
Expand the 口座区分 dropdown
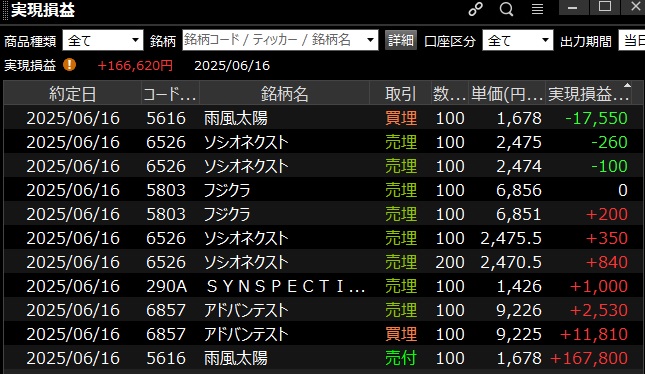click(517, 40)
